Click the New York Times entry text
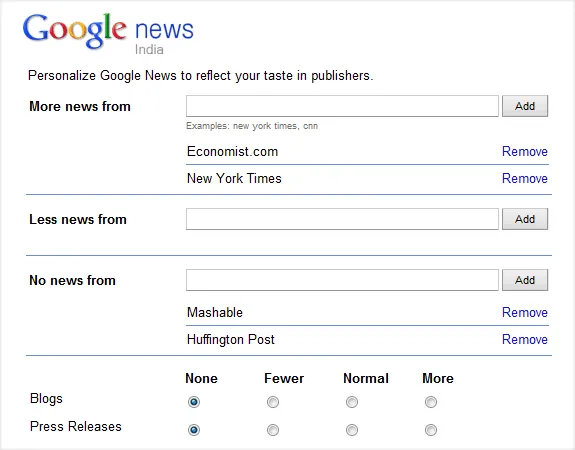575x450 pixels. coord(234,179)
